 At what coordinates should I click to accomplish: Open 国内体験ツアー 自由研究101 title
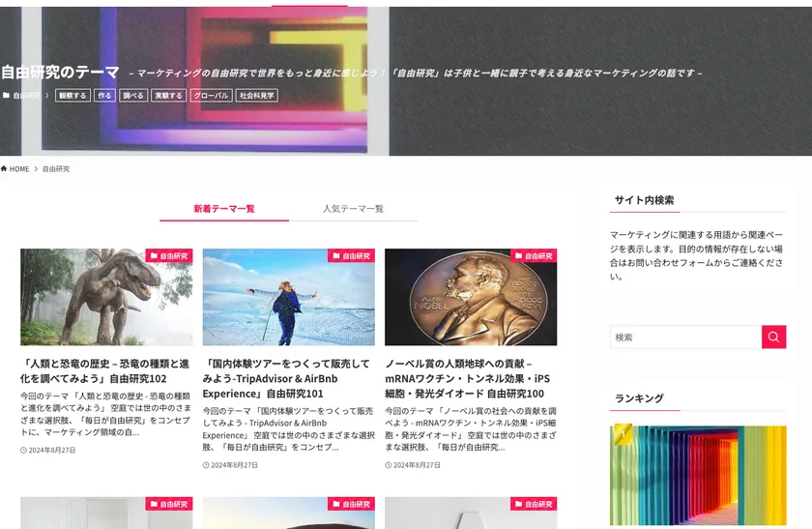286,378
